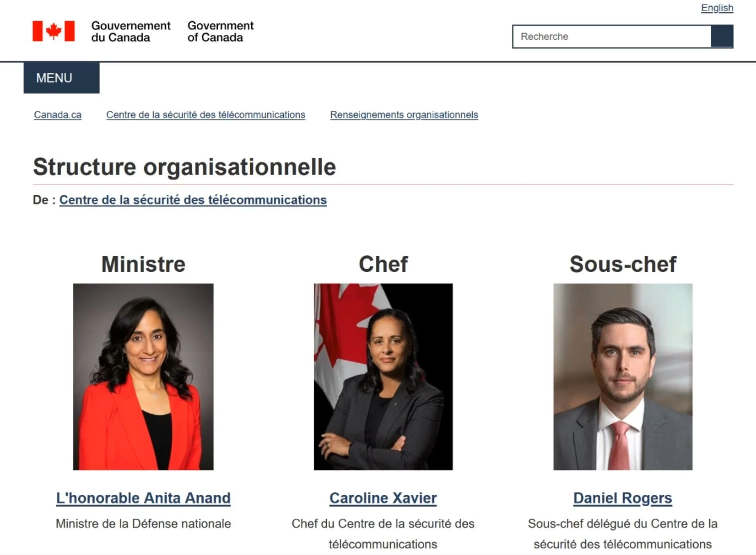Click the Chef portrait photo
This screenshot has height=555, width=756.
pyautogui.click(x=383, y=377)
